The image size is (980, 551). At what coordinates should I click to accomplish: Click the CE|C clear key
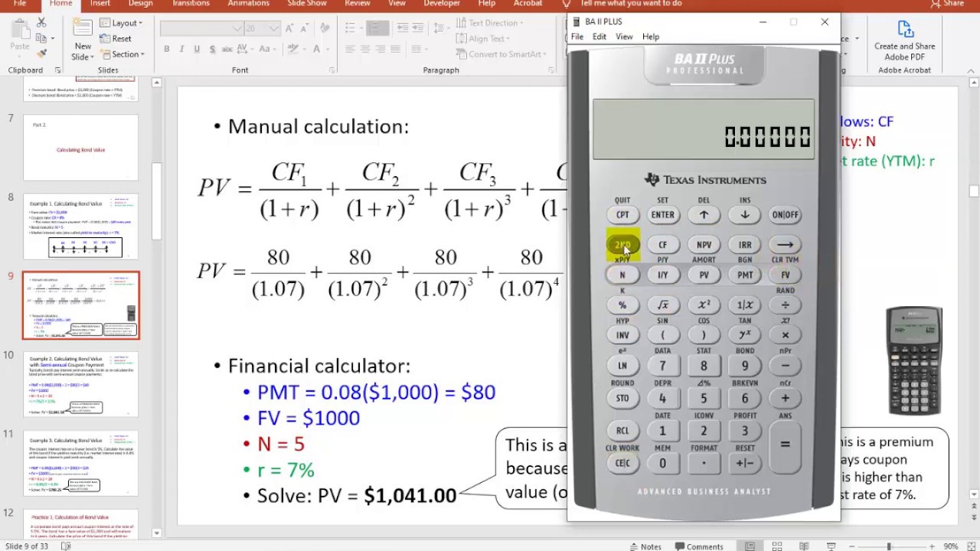[622, 463]
